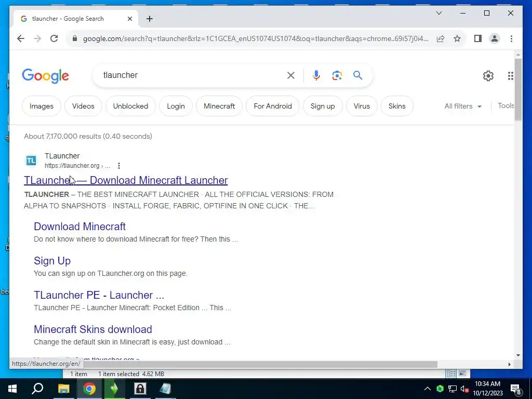Screen dimensions: 532x399
Task: Select the Sign up filter chip
Action: pyautogui.click(x=323, y=106)
